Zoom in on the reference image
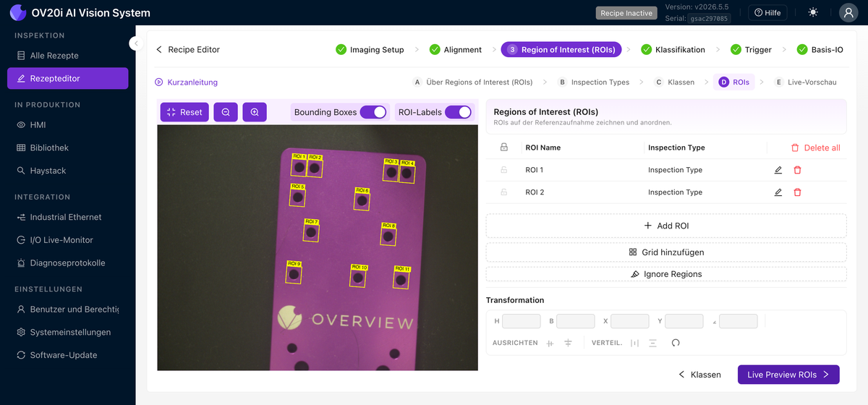 tap(255, 112)
